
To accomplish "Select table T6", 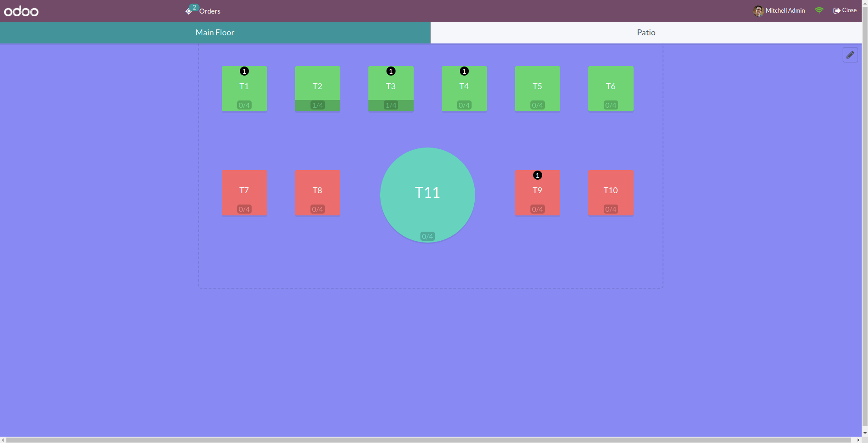I will [611, 89].
